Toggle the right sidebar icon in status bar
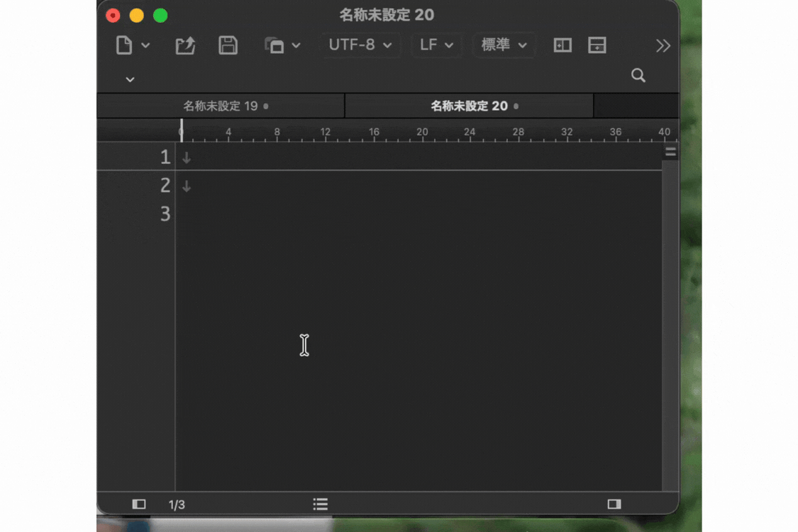 tap(614, 504)
